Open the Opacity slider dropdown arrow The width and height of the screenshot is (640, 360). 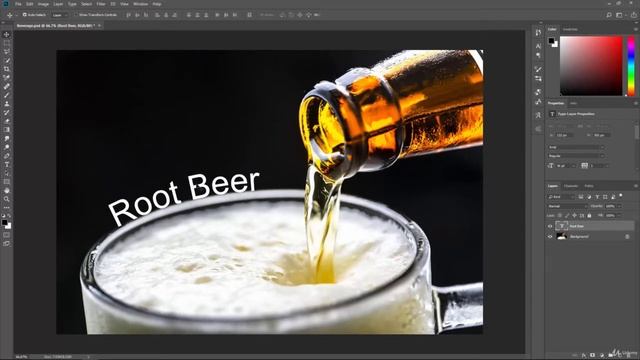[619, 207]
